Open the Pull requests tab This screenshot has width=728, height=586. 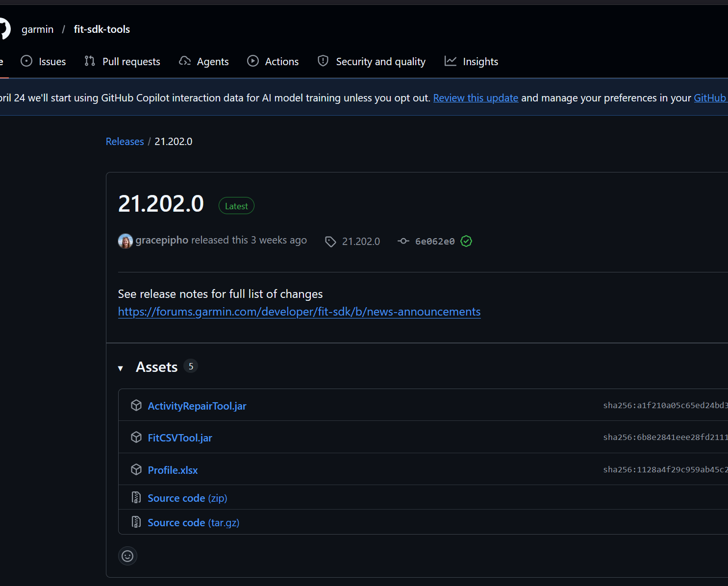click(x=123, y=61)
